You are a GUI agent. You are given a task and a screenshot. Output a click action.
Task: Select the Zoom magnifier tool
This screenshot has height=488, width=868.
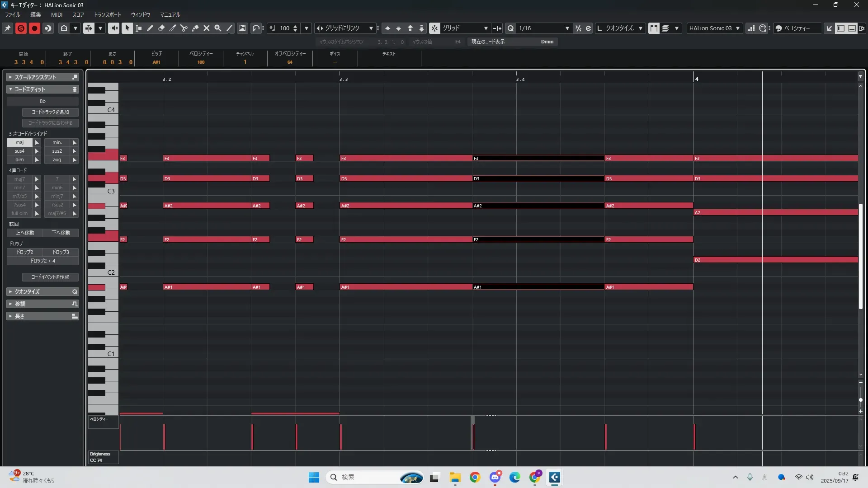tap(218, 28)
